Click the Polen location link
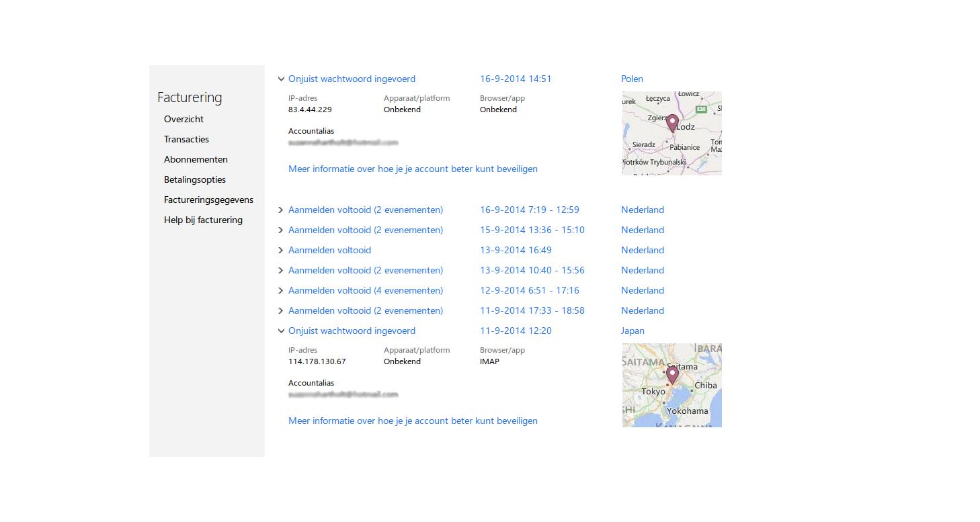Screen dimensions: 980x522 632,79
